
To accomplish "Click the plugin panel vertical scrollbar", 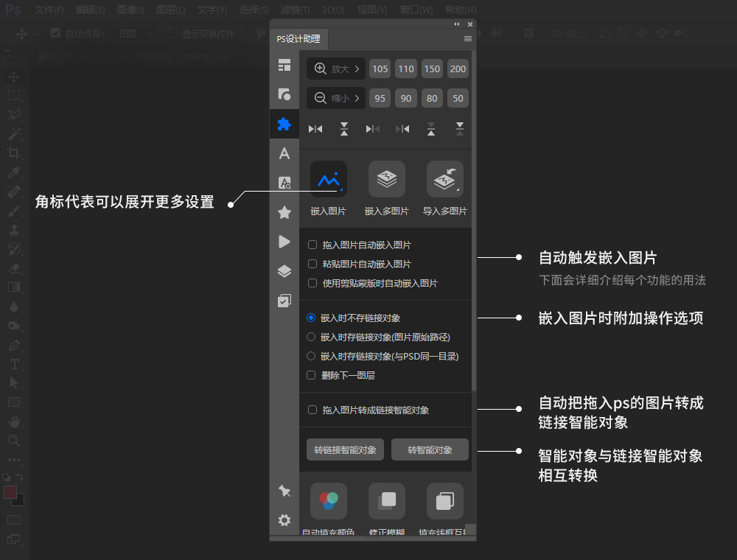I will [474, 221].
